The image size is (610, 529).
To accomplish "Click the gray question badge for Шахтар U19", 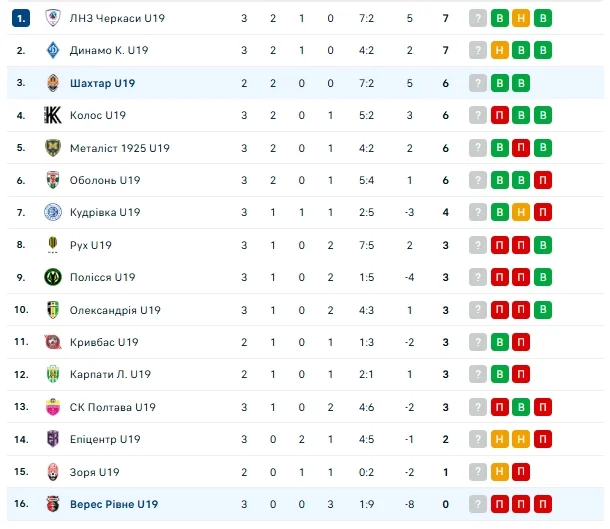I will [x=478, y=83].
